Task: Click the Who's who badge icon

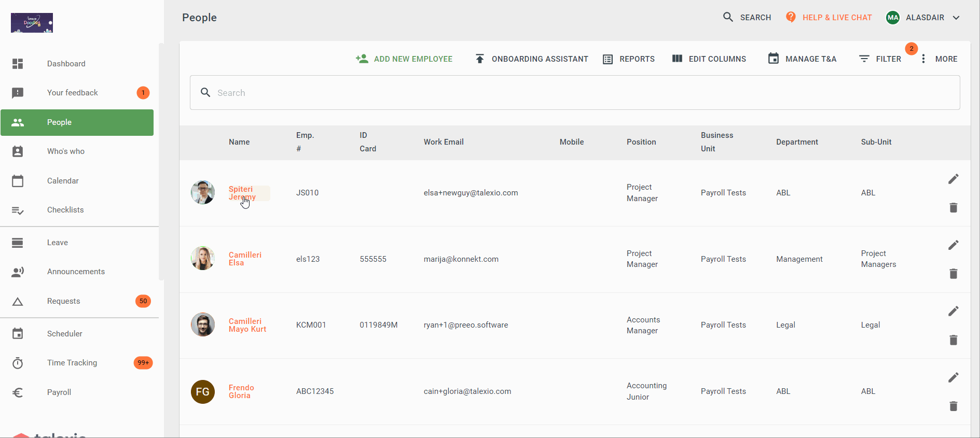Action: (x=18, y=151)
